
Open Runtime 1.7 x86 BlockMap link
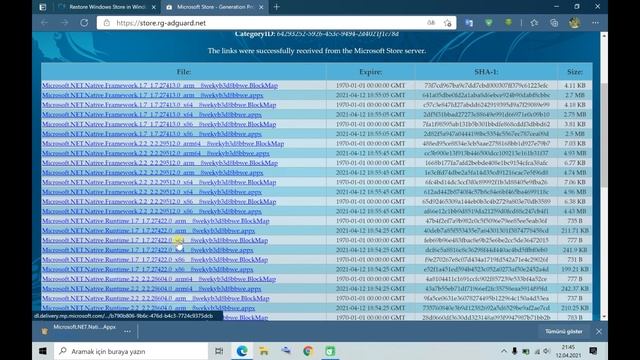[x=155, y=260]
